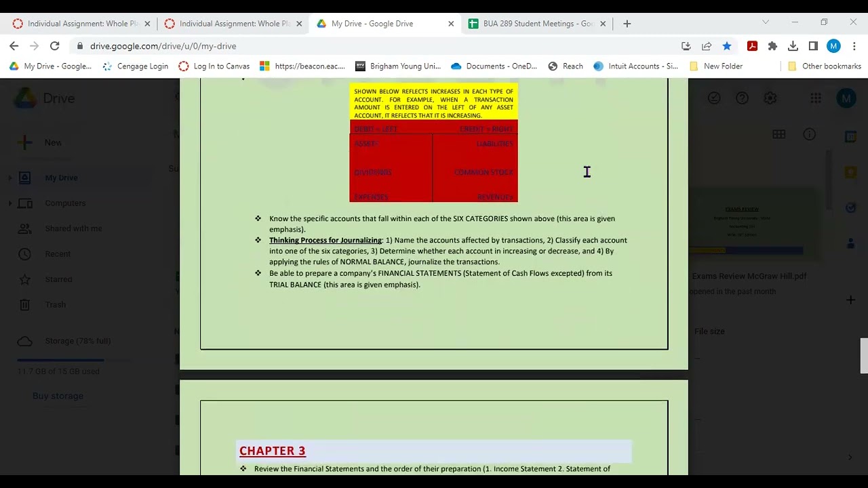Open Google account avatar in Drive

click(x=846, y=98)
